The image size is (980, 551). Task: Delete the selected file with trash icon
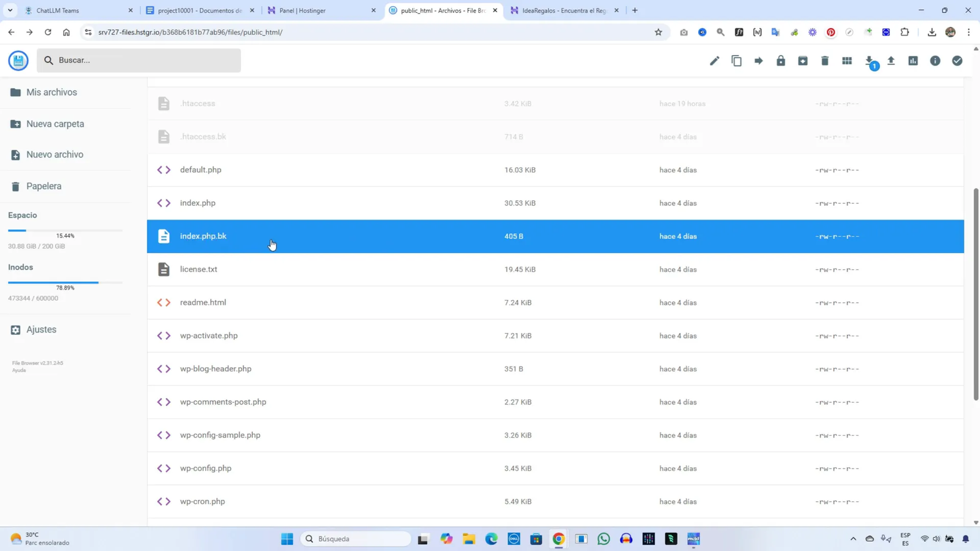click(x=824, y=60)
